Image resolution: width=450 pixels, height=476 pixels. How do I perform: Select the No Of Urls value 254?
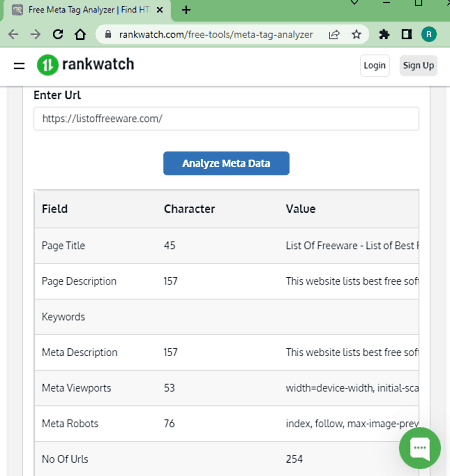click(x=294, y=459)
